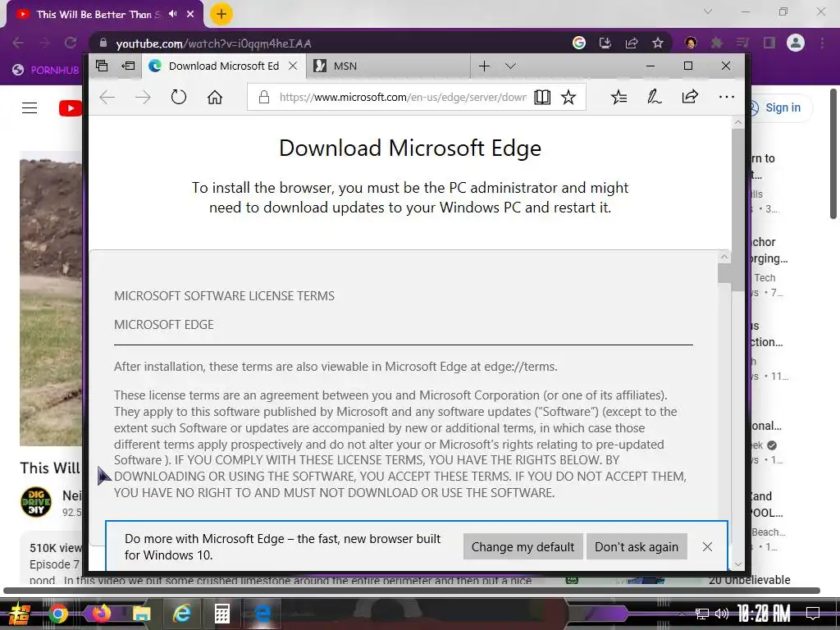Click the YouTube video player
This screenshot has width=840, height=630.
51,299
